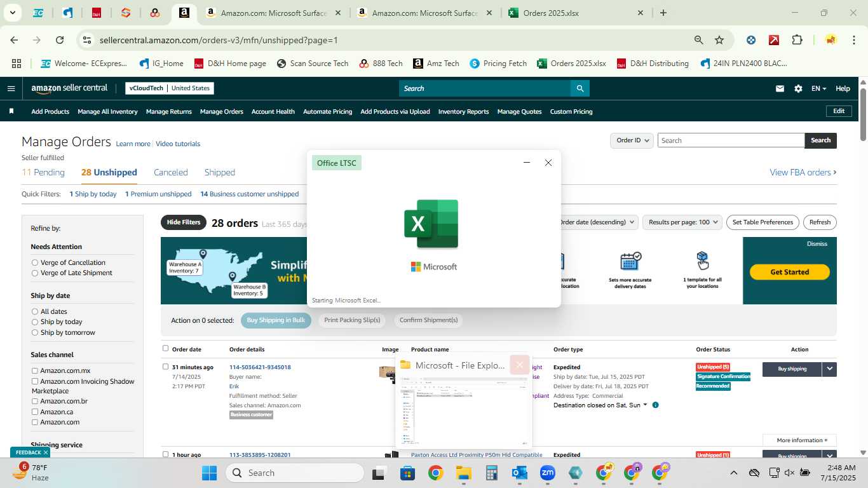Open Calculator from the taskbar

(x=491, y=473)
